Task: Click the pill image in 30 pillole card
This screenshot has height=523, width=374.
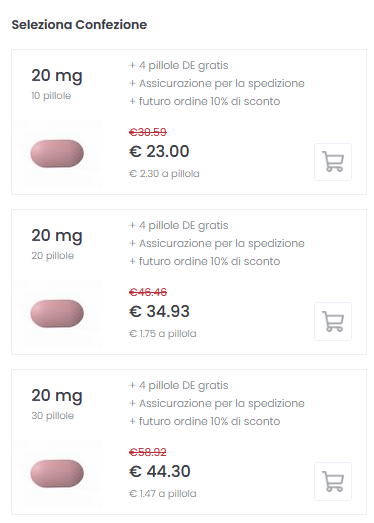Action: click(57, 473)
